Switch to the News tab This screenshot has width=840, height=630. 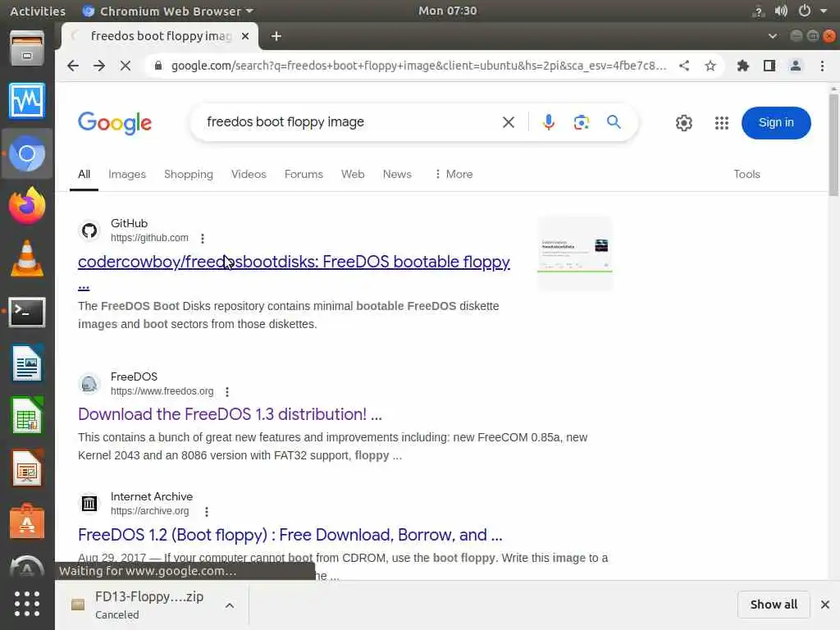[397, 174]
